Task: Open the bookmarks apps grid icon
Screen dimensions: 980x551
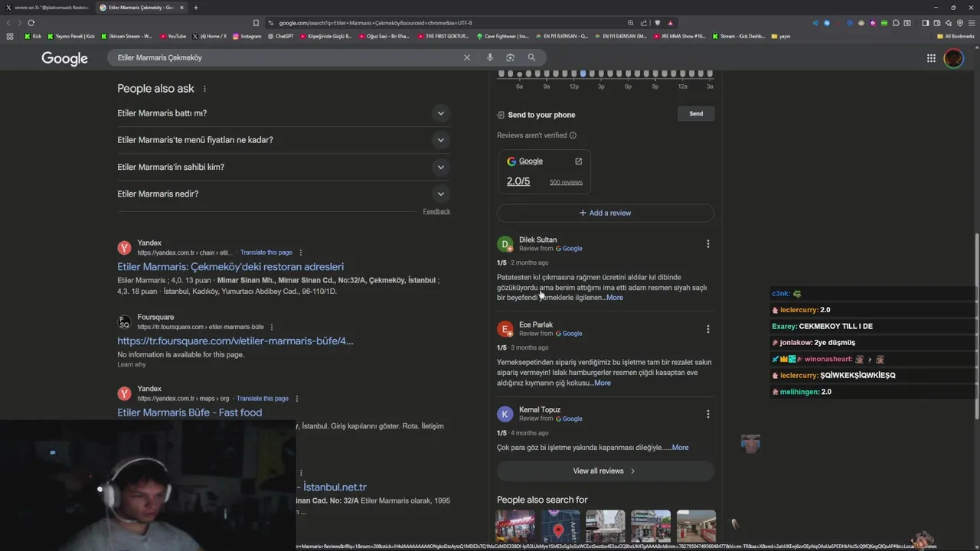Action: [10, 36]
